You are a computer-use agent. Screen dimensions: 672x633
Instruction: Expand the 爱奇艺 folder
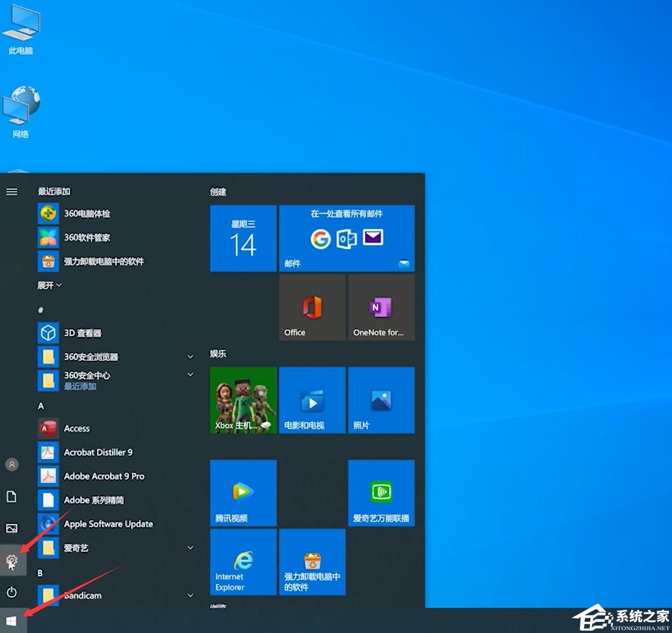(x=190, y=548)
